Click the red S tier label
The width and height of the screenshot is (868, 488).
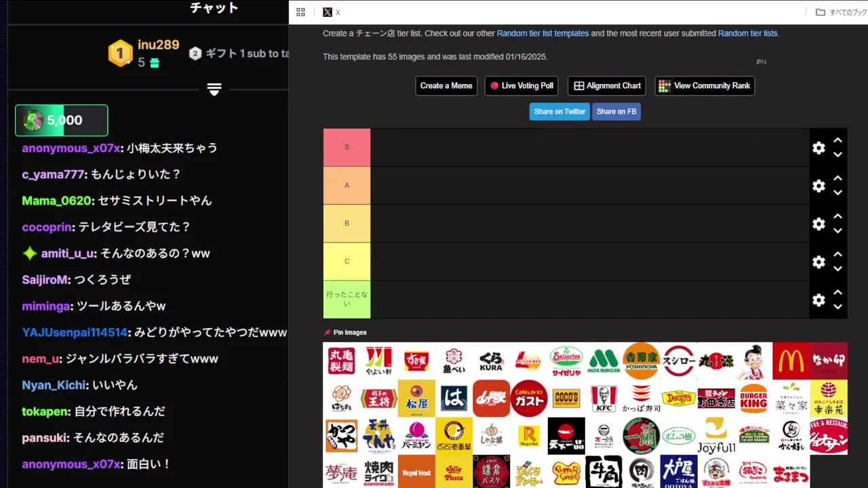[347, 147]
